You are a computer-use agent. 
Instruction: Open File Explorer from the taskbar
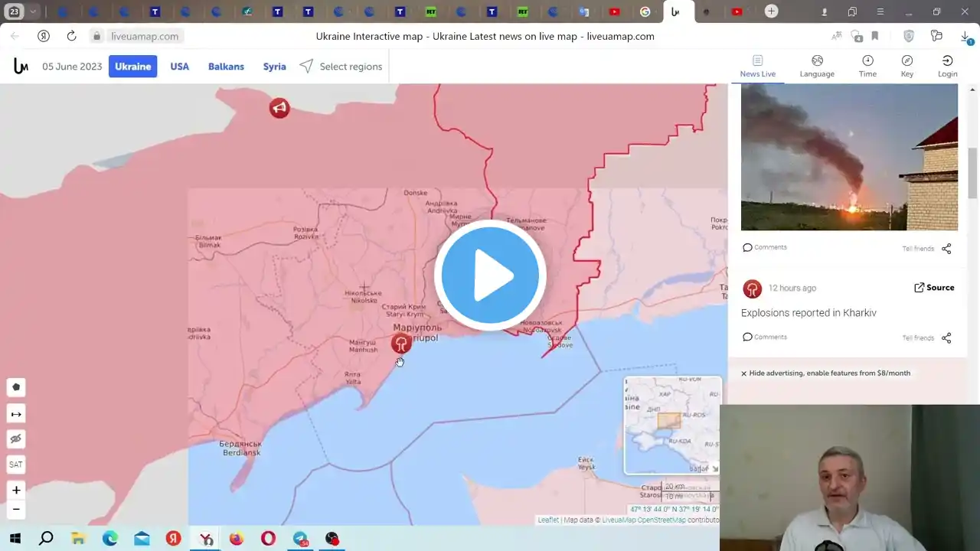pos(78,539)
